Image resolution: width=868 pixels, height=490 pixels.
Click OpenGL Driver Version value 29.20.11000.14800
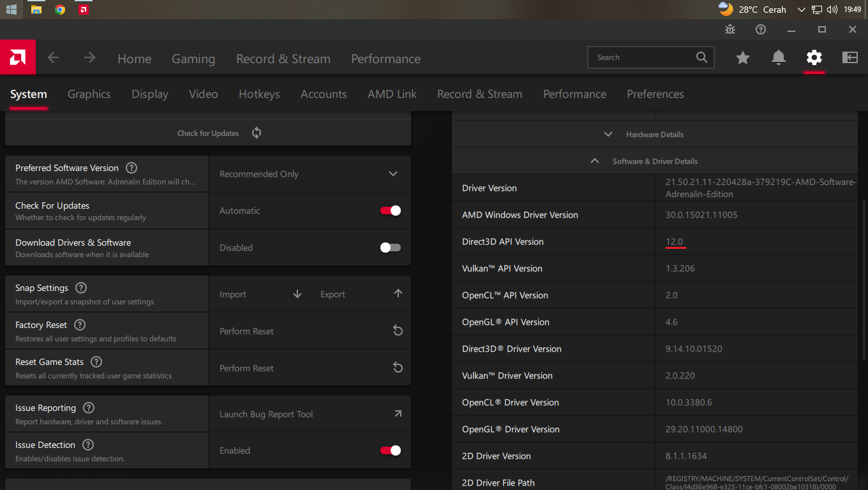coord(704,429)
